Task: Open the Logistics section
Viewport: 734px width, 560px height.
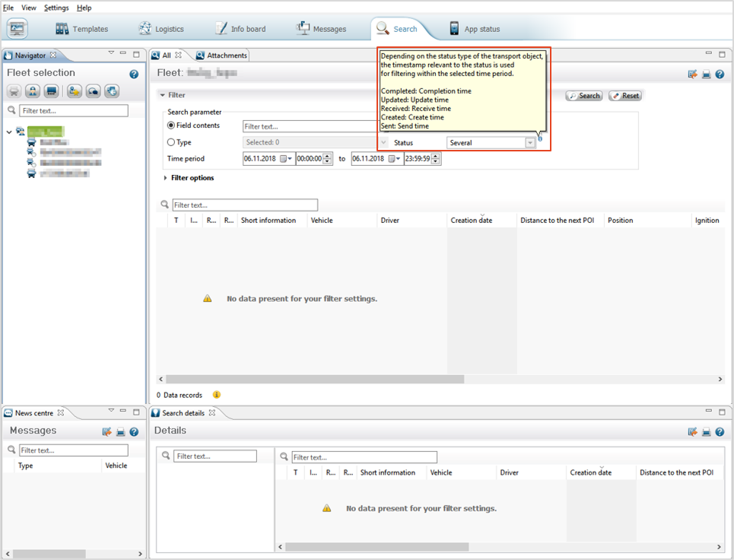Action: [161, 29]
